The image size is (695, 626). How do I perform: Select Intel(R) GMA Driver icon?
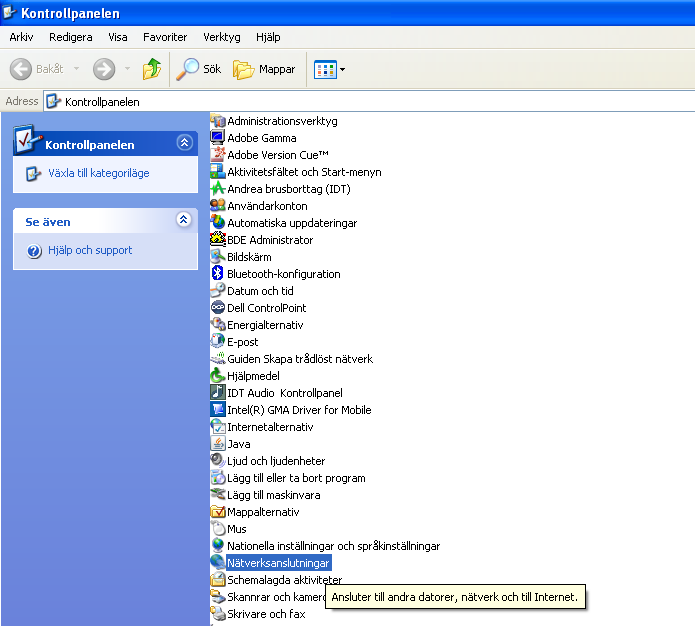click(218, 410)
